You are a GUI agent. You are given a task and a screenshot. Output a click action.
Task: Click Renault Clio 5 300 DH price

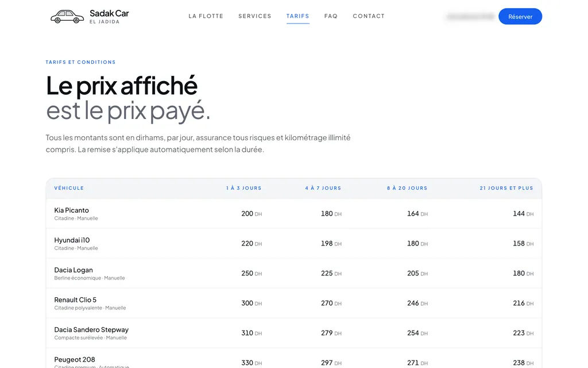252,303
